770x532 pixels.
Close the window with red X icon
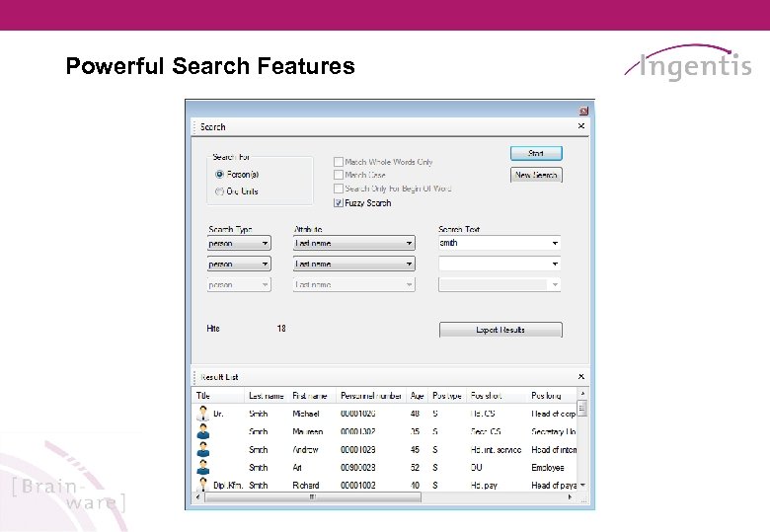pos(583,111)
